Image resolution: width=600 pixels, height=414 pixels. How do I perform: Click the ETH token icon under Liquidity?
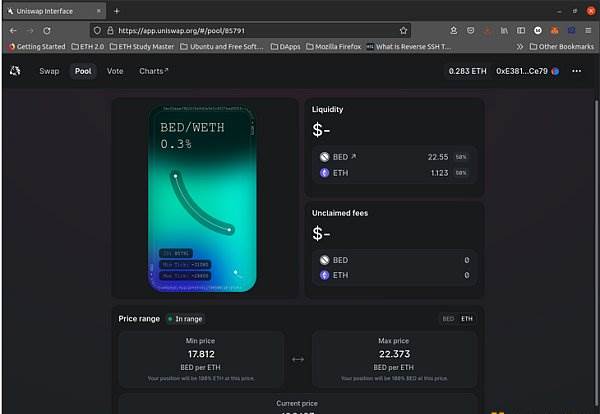tap(324, 173)
